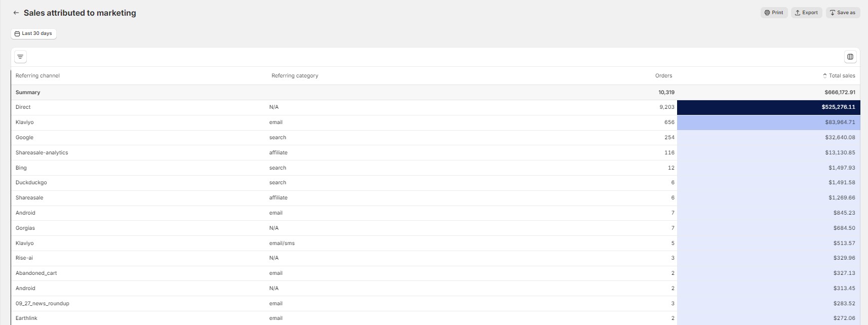Image resolution: width=868 pixels, height=325 pixels.
Task: Select the Shareasale-analytics channel cell
Action: coord(42,152)
